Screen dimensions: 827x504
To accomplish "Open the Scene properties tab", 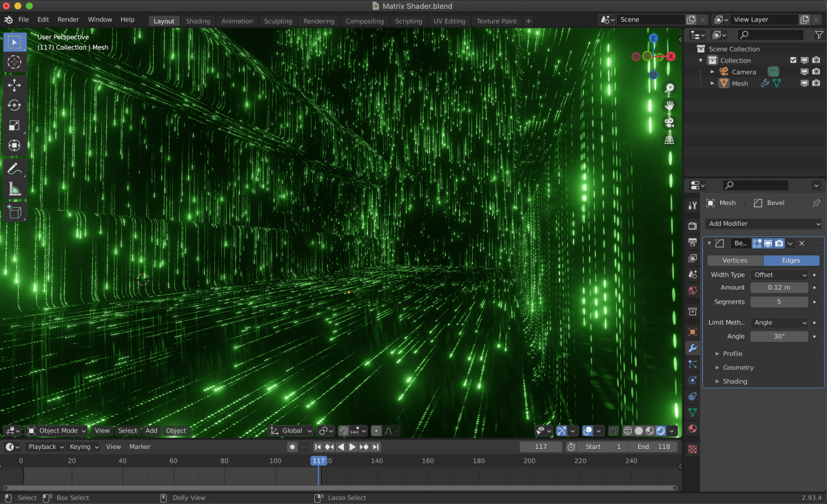I will tap(693, 274).
